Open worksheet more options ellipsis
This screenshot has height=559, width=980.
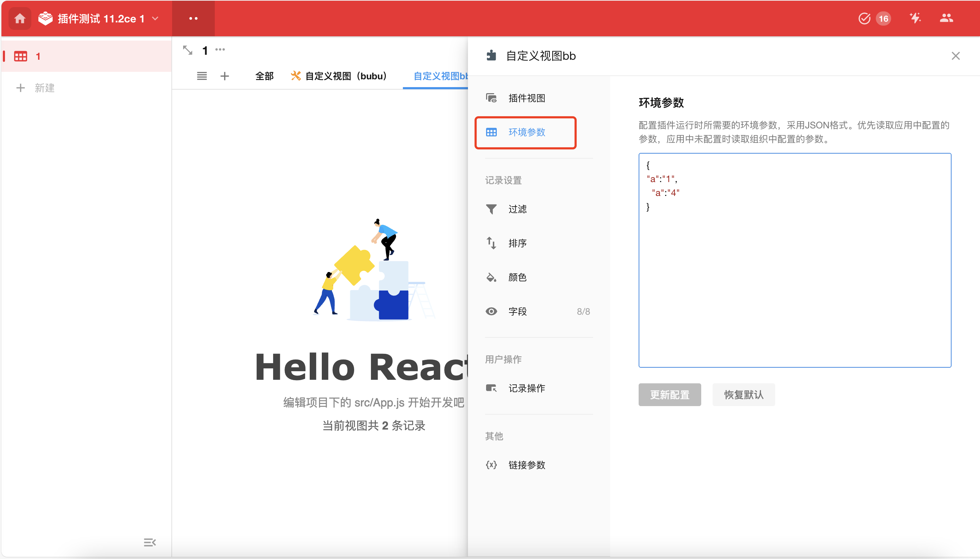220,49
